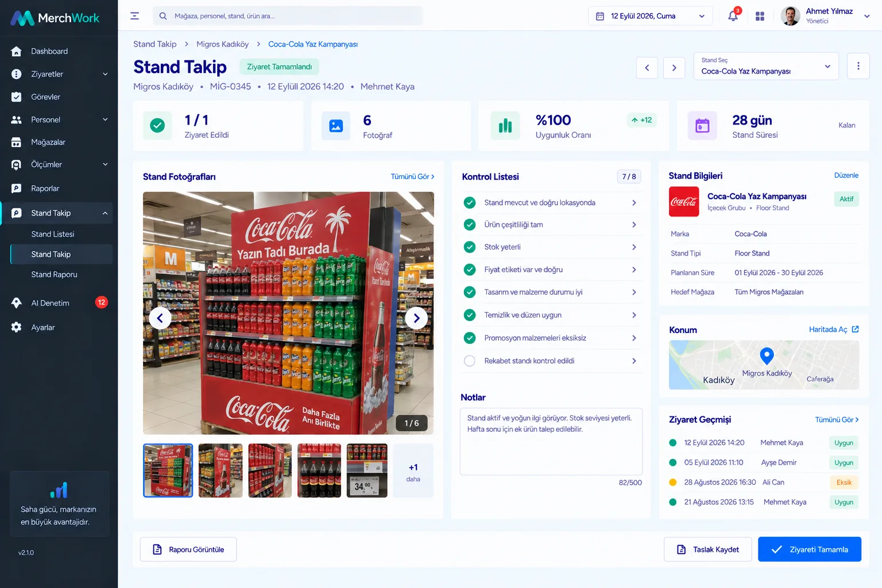Open the '+1 daha' photos tile
882x588 pixels.
click(x=413, y=470)
